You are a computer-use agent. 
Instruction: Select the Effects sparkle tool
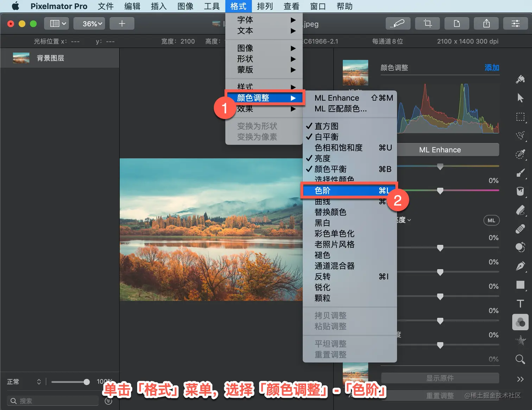pos(520,341)
